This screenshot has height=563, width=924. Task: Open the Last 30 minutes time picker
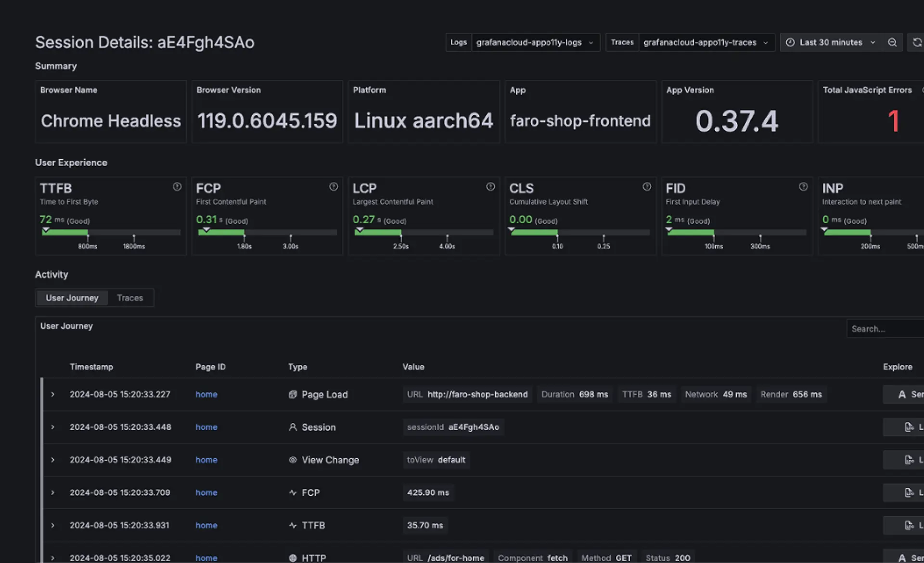831,42
